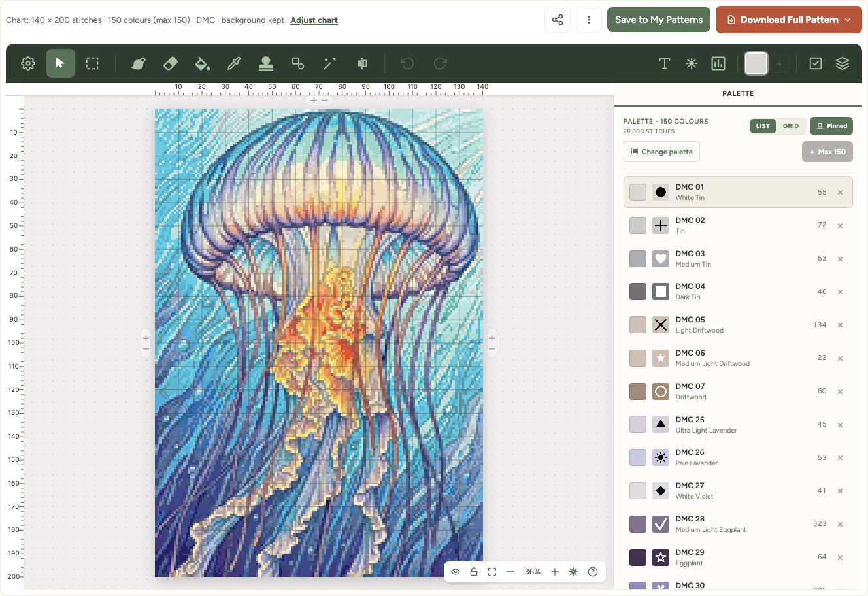Activate the marquee selection tool

93,63
